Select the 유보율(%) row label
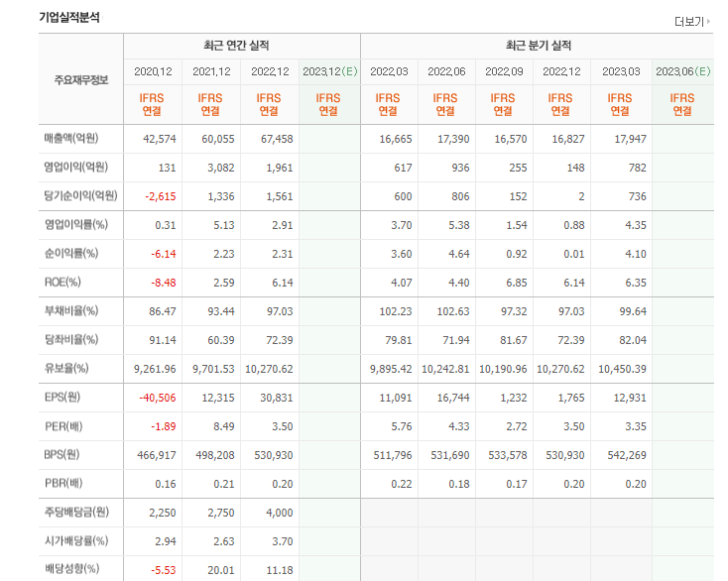728x581 pixels. coord(66,369)
